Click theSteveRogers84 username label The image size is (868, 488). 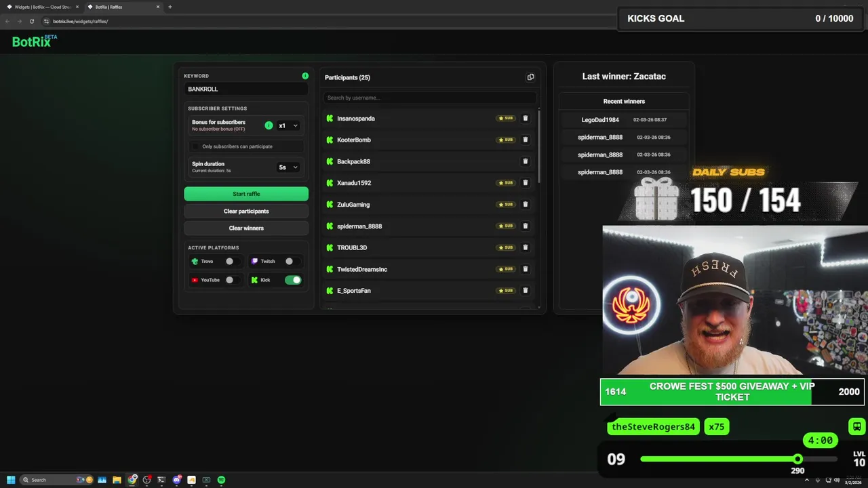pos(653,426)
